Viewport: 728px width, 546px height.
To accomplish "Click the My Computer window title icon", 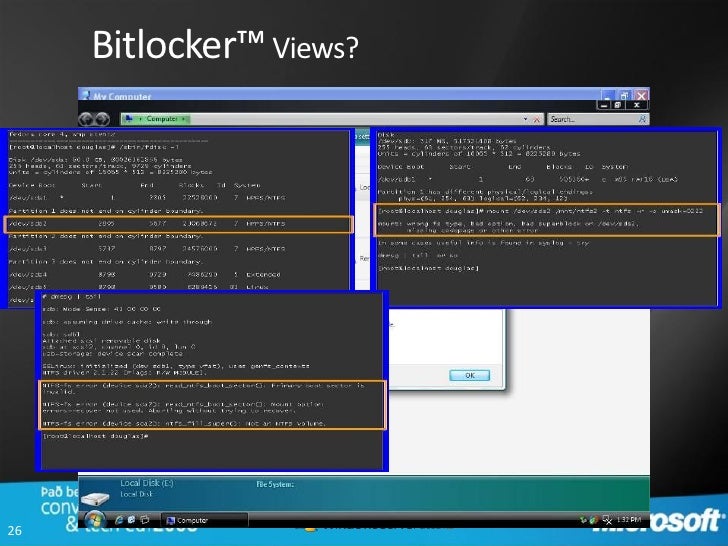I will (85, 96).
